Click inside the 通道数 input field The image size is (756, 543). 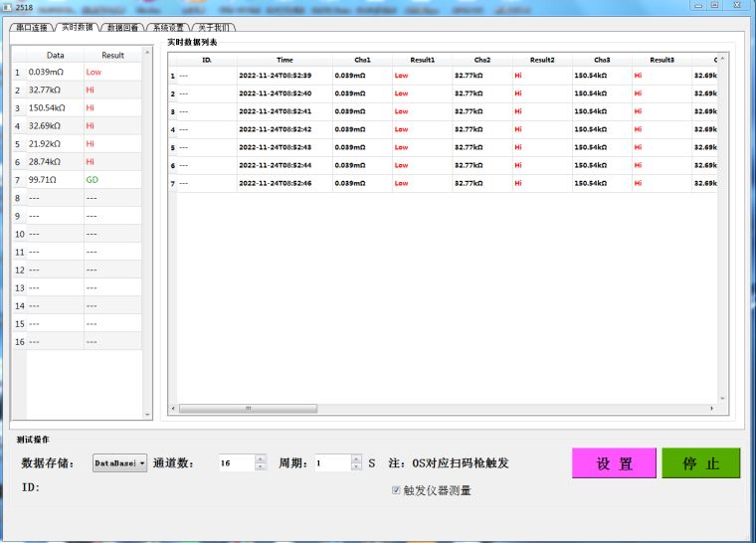237,463
